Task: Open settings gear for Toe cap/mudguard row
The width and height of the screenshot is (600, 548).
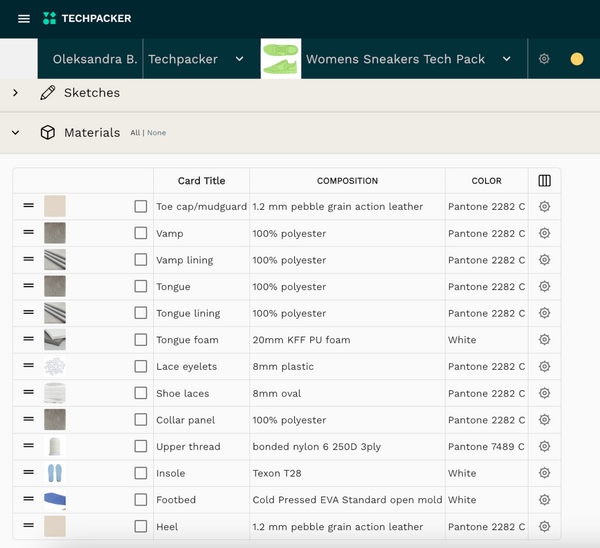Action: click(544, 207)
